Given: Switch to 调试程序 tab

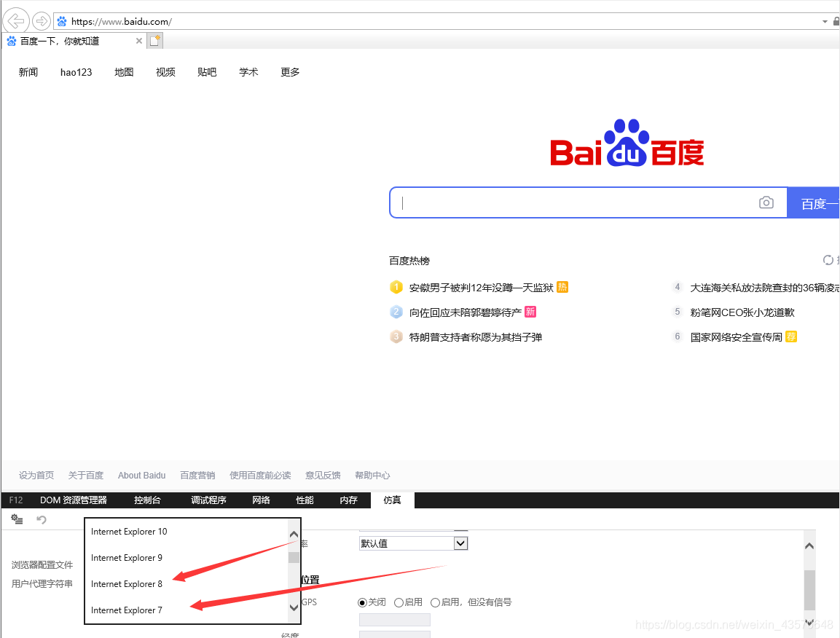Looking at the screenshot, I should click(x=208, y=500).
